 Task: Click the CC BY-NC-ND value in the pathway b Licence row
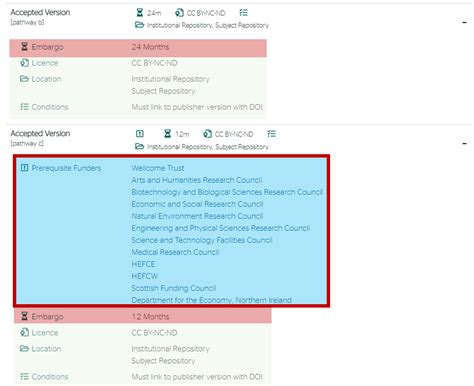pos(154,63)
